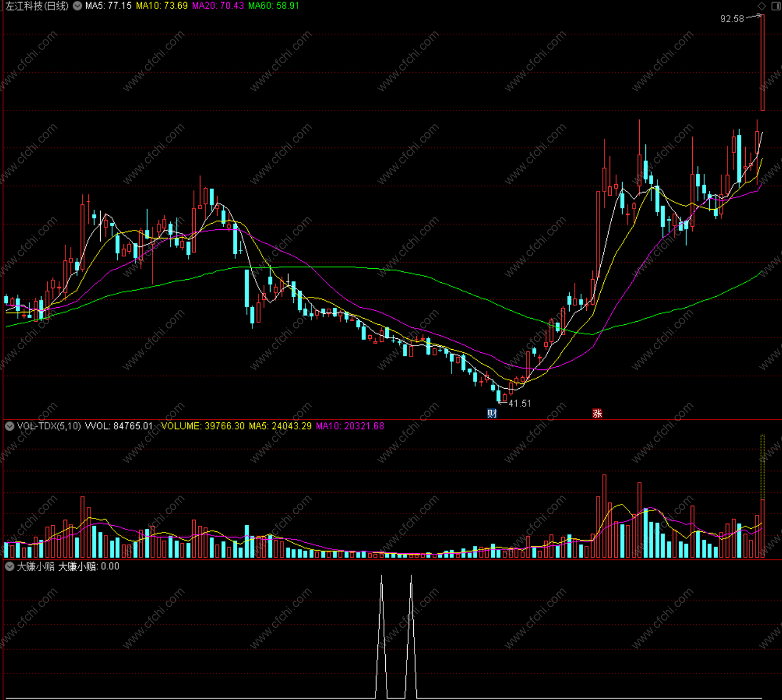Screen dimensions: 782x700
Task: Click the MA10: 73.69 label
Action: click(161, 6)
